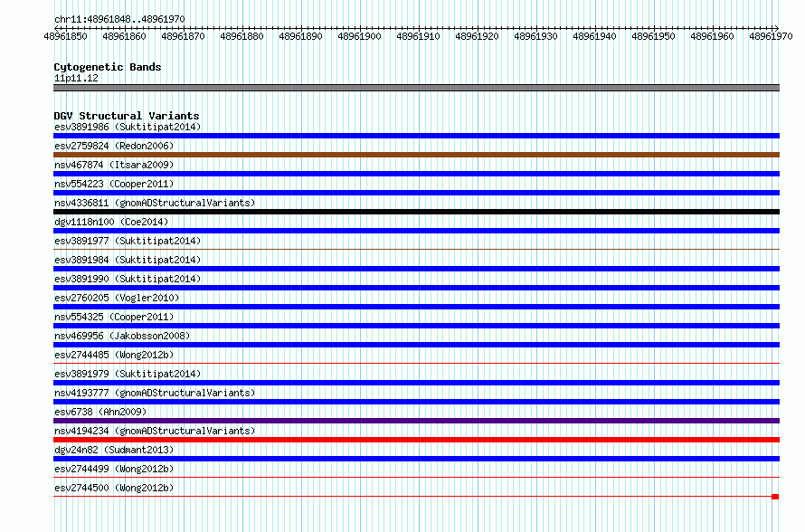Click ruler position 48961940
This screenshot has height=532, width=805.
[x=594, y=36]
